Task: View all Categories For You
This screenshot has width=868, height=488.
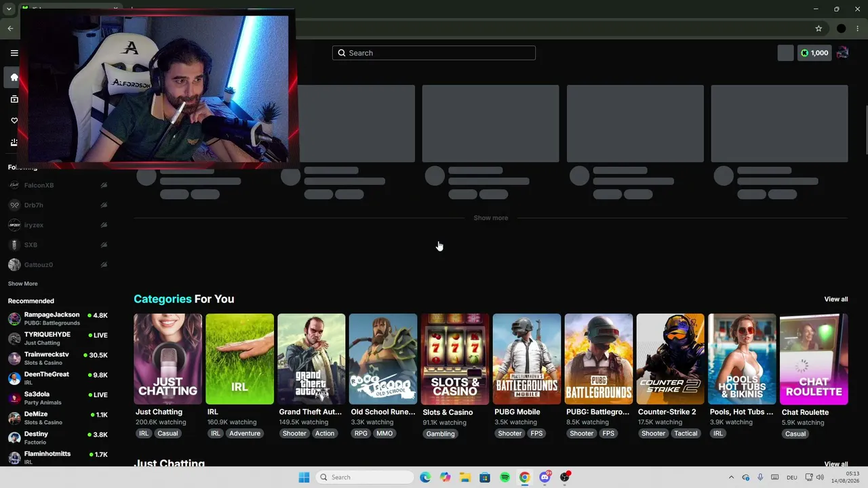Action: click(x=836, y=299)
